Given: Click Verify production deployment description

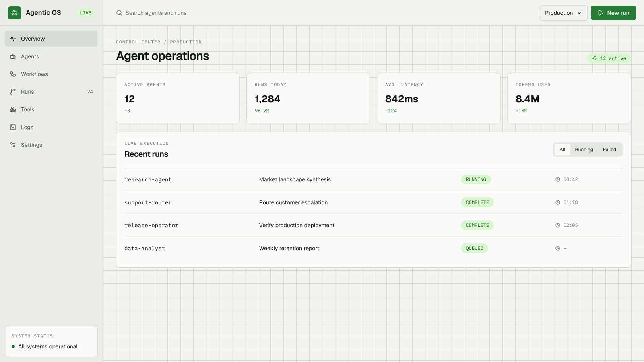Looking at the screenshot, I should pyautogui.click(x=297, y=225).
